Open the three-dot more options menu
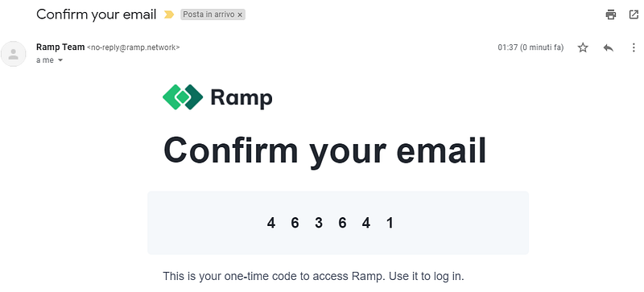644x292 pixels. point(634,47)
